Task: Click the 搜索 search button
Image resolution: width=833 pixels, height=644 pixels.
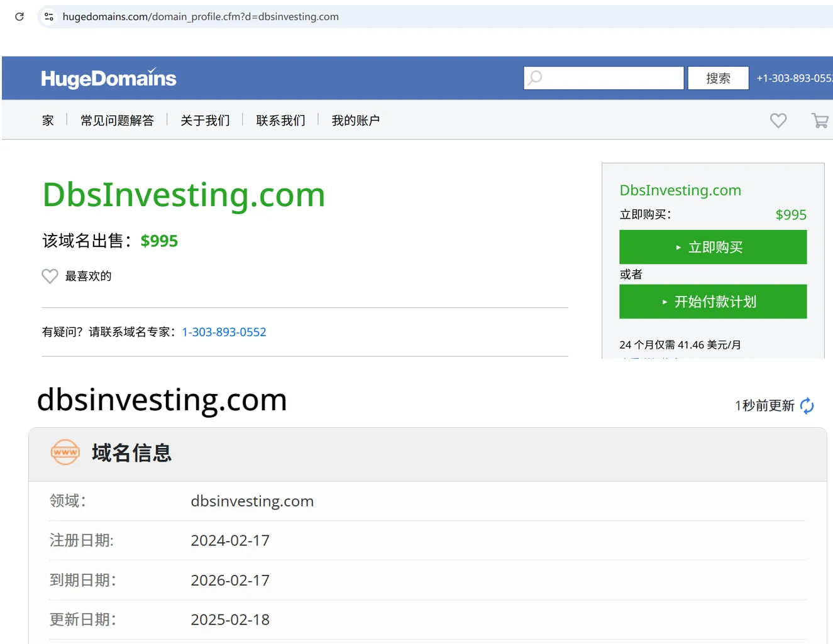Action: (x=718, y=78)
